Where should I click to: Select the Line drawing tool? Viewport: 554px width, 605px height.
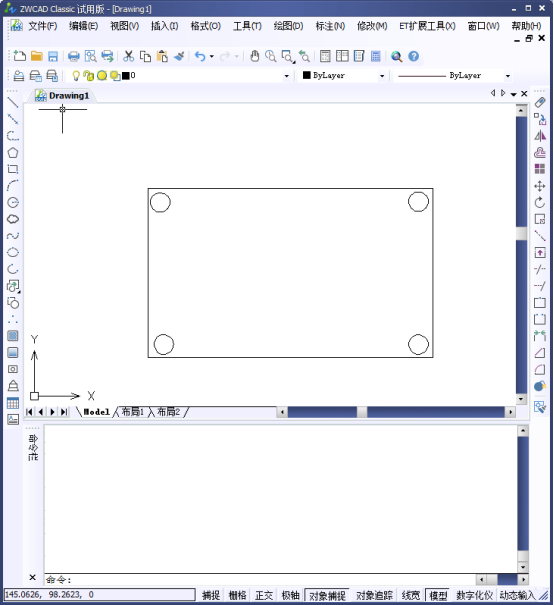point(13,102)
